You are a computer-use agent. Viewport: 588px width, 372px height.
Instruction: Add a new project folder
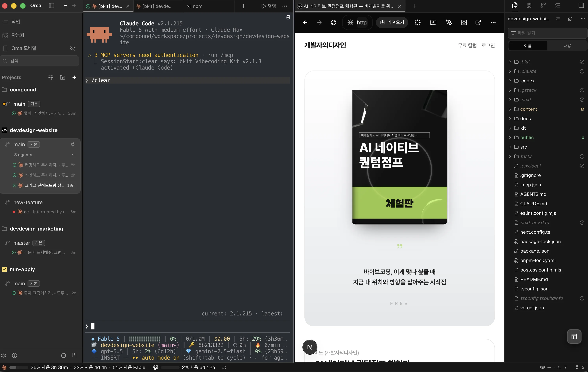pos(63,77)
